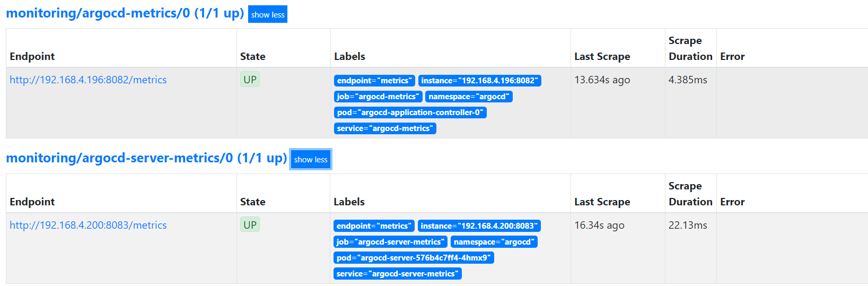
Task: Collapse argocd-metrics targets with show less
Action: click(x=268, y=15)
